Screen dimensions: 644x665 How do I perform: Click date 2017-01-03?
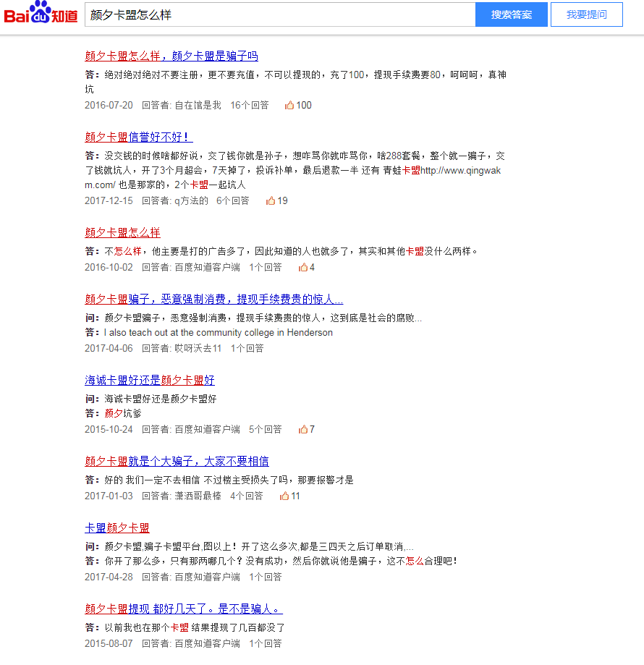pos(109,496)
